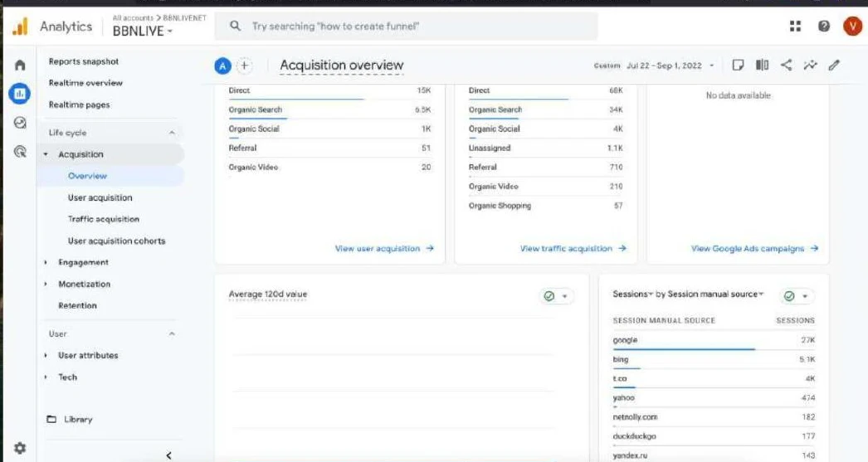Open Traffic acquisition report
This screenshot has height=462, width=868.
point(104,219)
